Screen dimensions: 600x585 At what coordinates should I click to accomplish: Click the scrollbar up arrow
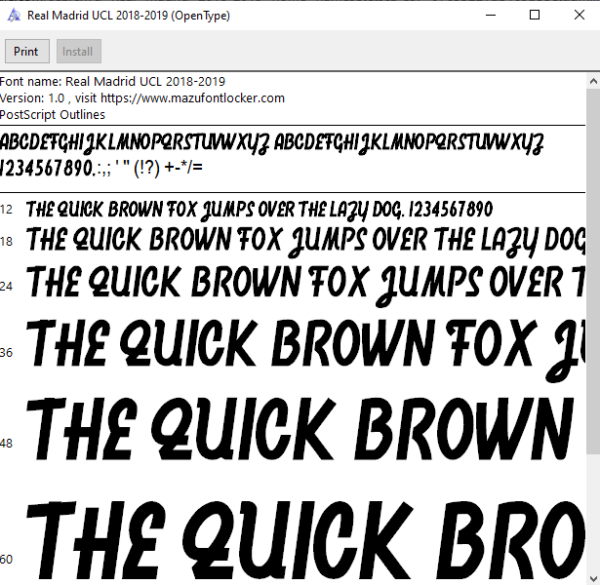tap(593, 81)
